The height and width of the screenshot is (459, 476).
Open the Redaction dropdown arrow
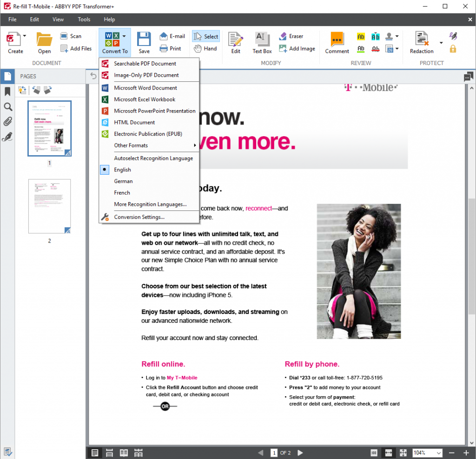coord(441,43)
